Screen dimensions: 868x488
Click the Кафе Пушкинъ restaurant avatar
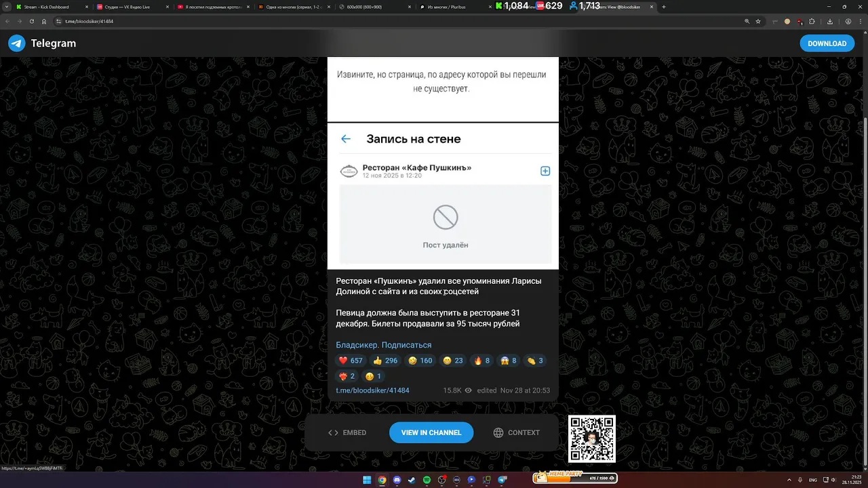[349, 171]
